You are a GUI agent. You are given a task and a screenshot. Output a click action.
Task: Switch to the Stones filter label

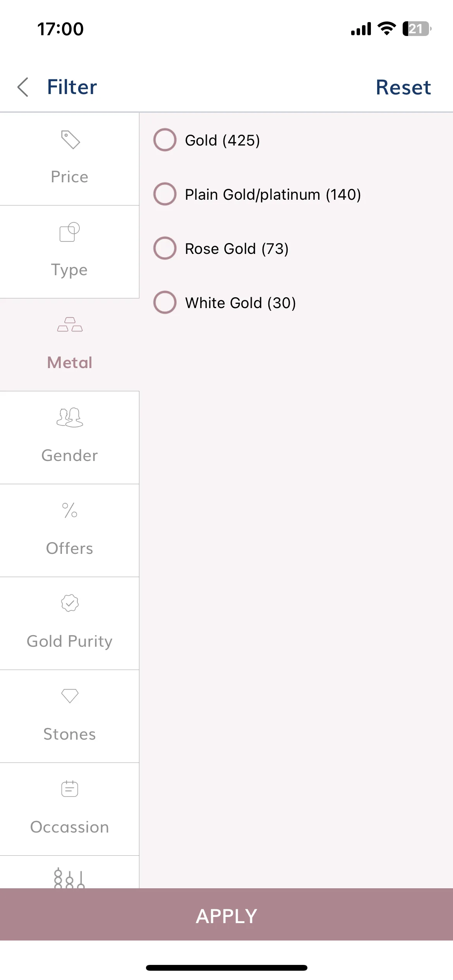coord(70,734)
